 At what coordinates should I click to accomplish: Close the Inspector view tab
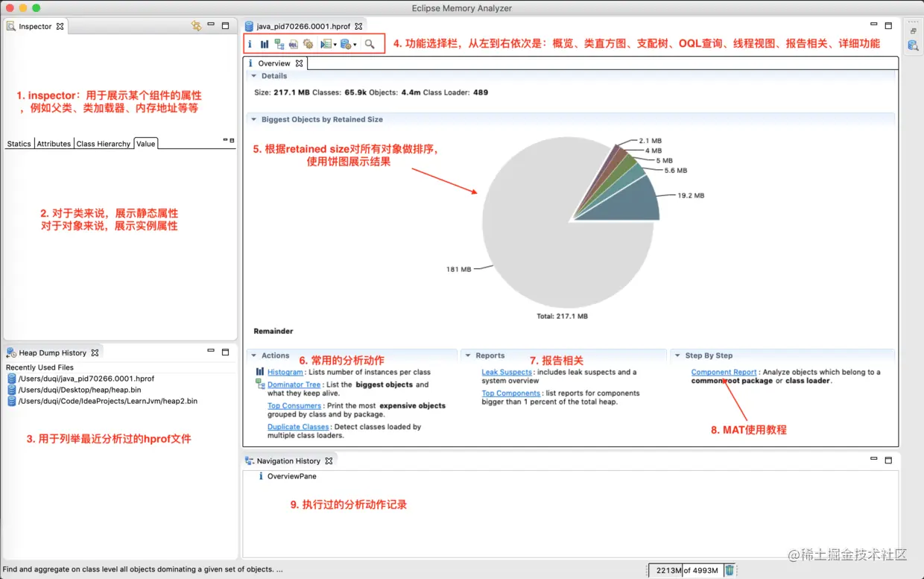pyautogui.click(x=60, y=26)
